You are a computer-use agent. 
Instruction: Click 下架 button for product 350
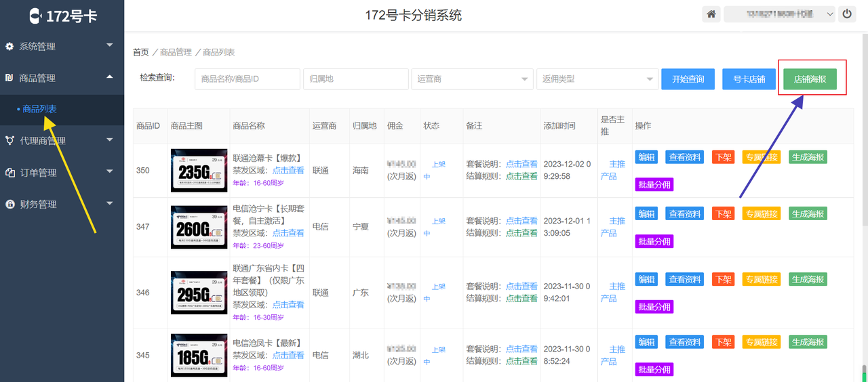pyautogui.click(x=724, y=157)
